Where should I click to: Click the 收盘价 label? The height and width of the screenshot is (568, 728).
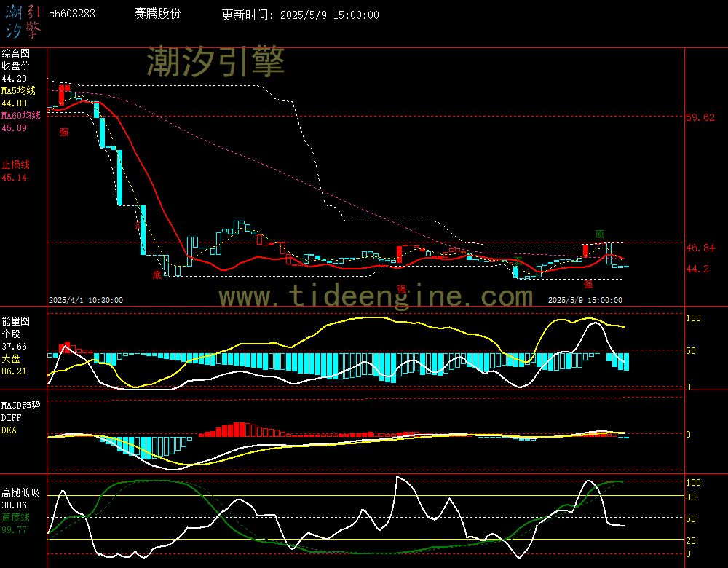click(x=15, y=66)
